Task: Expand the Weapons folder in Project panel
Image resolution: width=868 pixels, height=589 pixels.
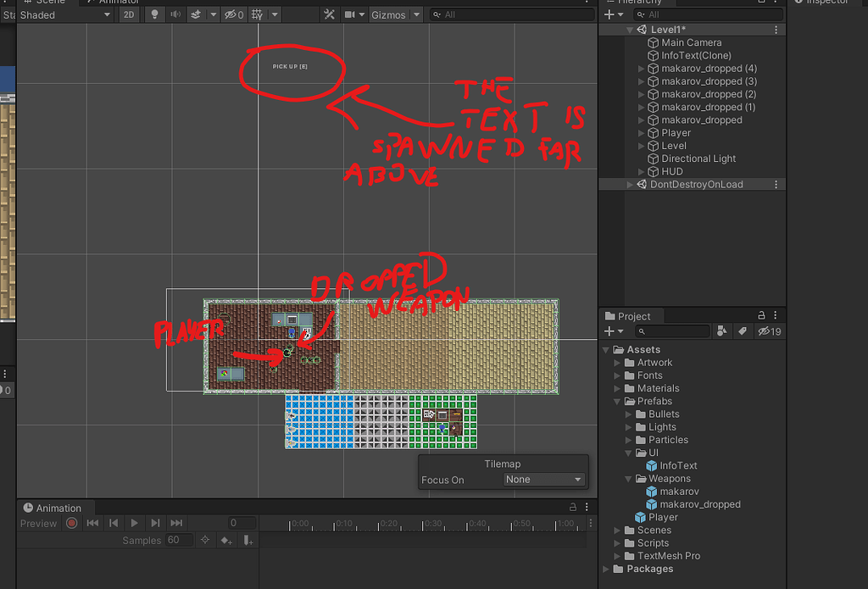Action: coord(628,478)
